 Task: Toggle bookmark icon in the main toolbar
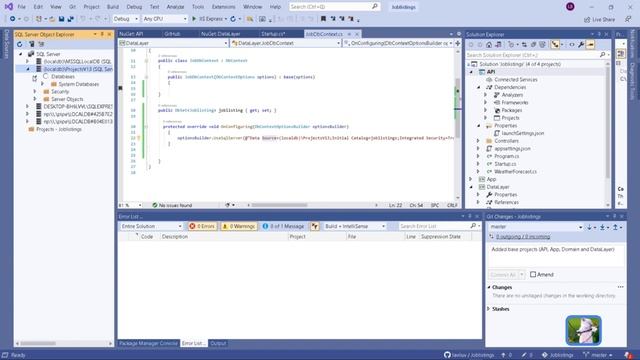pos(323,19)
